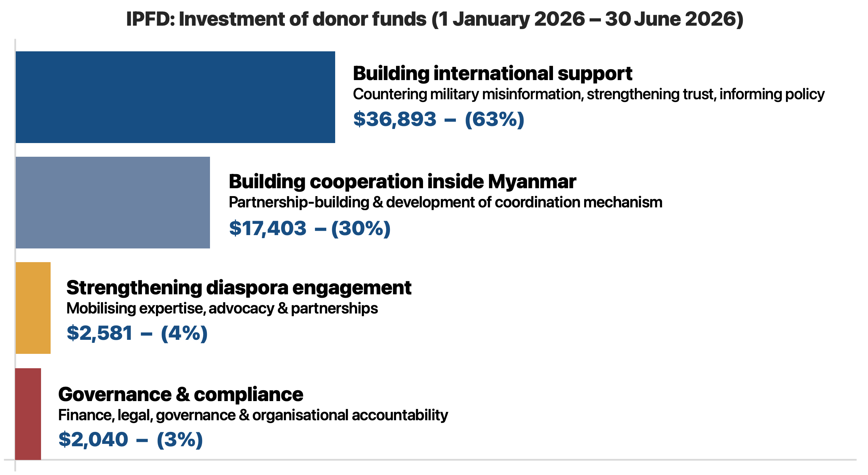Viewport: 868px width, 475px height.
Task: Click the red governance & compliance bar
Action: 28,414
